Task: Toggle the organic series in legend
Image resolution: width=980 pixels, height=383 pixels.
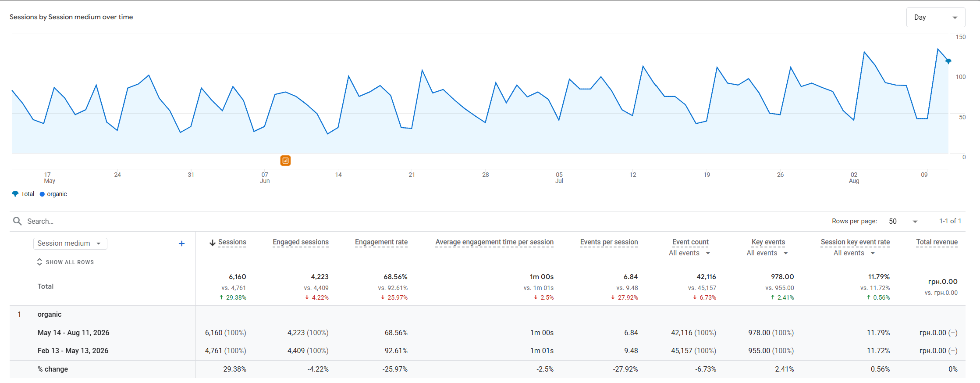Action: click(x=53, y=194)
